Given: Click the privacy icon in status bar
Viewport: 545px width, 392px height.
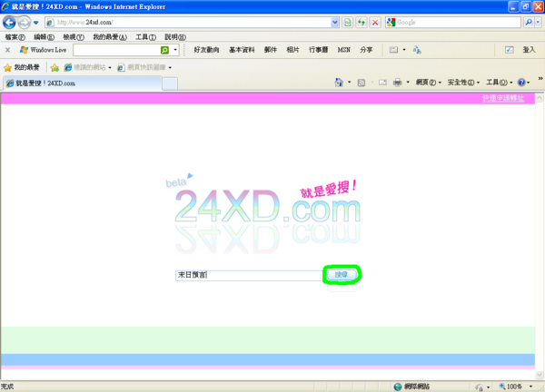Looking at the screenshot, I should tap(480, 387).
